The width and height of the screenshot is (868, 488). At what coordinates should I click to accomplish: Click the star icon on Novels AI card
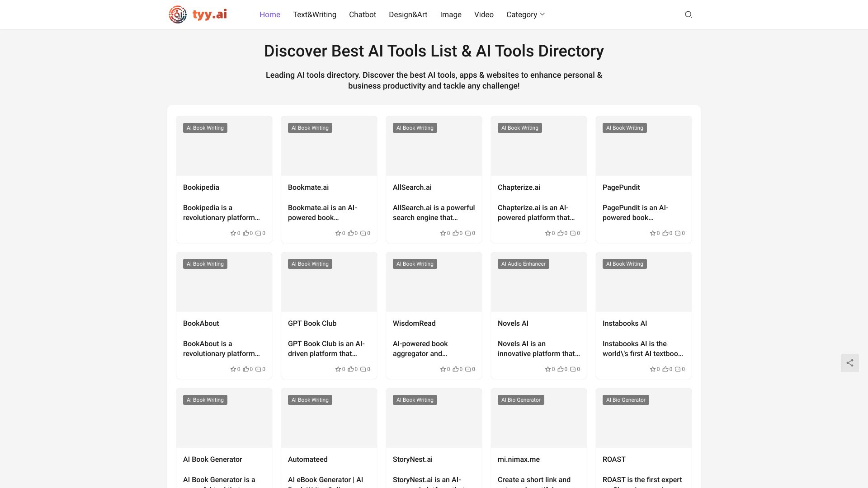click(547, 369)
